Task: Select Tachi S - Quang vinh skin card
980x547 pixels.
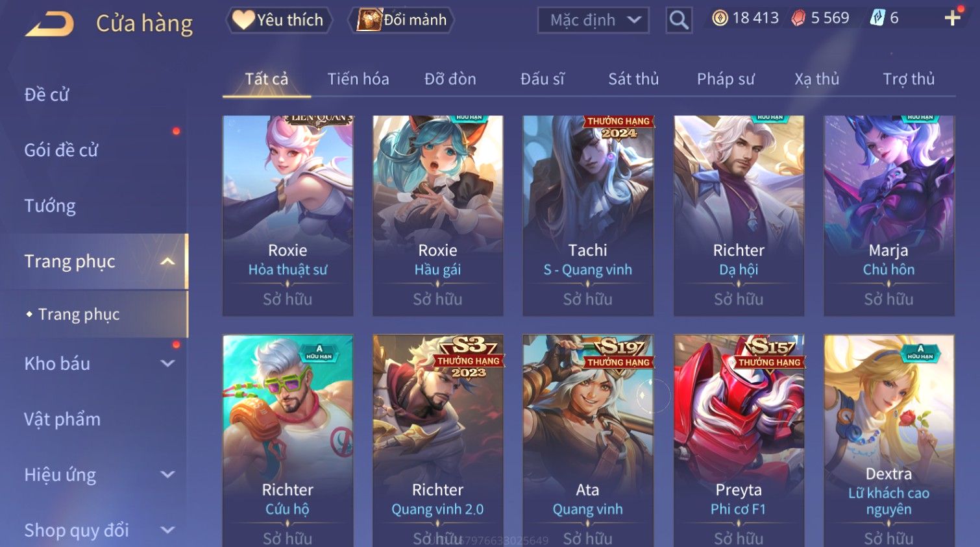Action: [x=588, y=215]
